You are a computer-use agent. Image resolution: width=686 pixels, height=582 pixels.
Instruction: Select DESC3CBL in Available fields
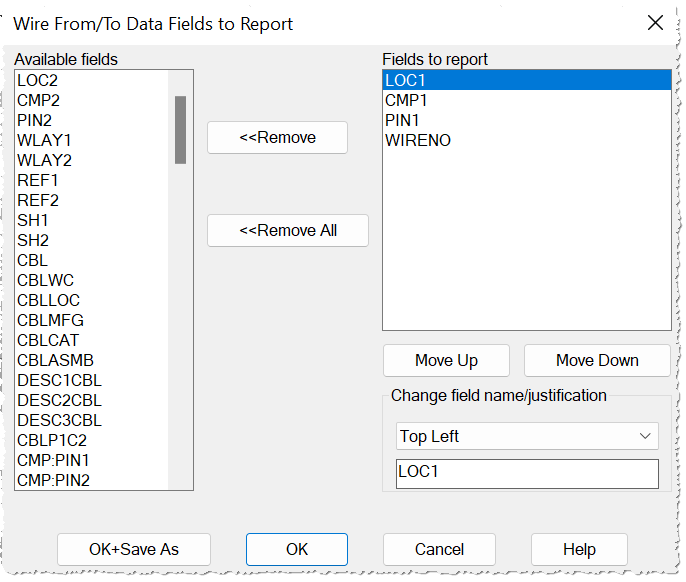(x=92, y=420)
